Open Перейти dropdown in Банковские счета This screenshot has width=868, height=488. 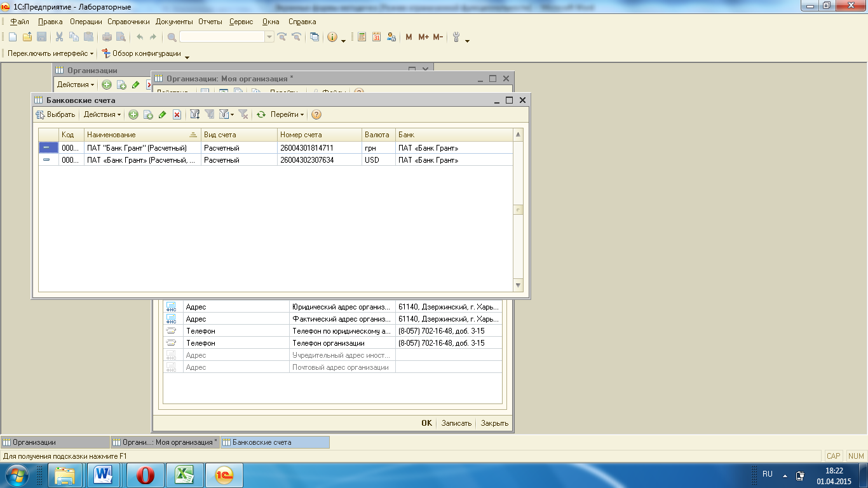pyautogui.click(x=287, y=114)
